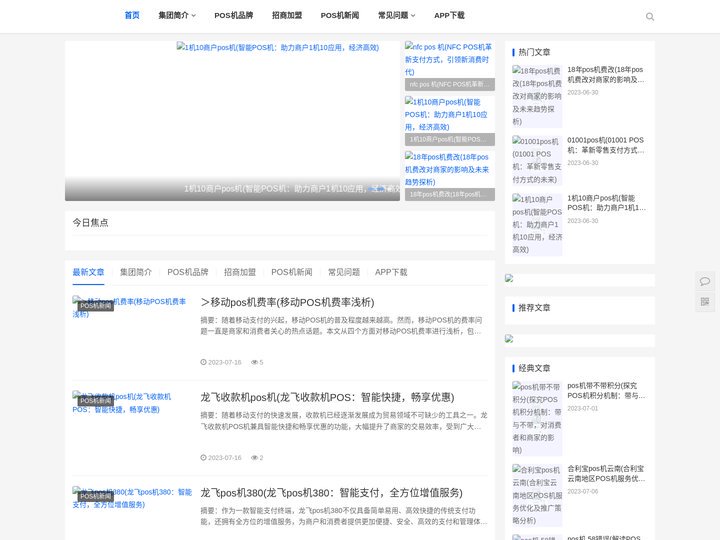Open 招商加盟 in top navigation

click(287, 15)
